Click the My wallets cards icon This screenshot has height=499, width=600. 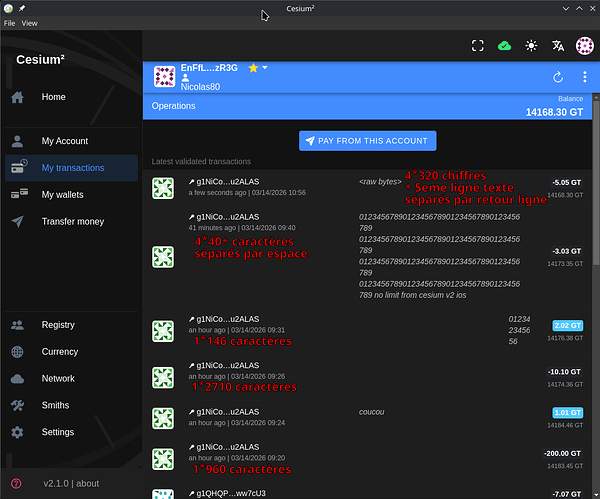(19, 194)
